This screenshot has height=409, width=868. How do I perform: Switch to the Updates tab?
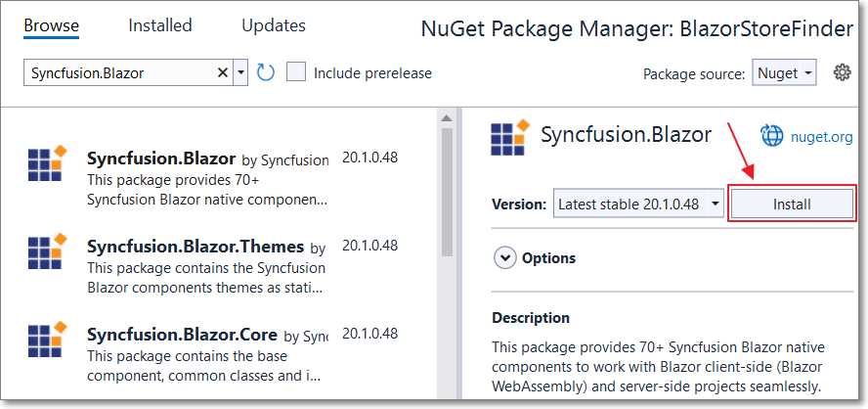coord(274,25)
